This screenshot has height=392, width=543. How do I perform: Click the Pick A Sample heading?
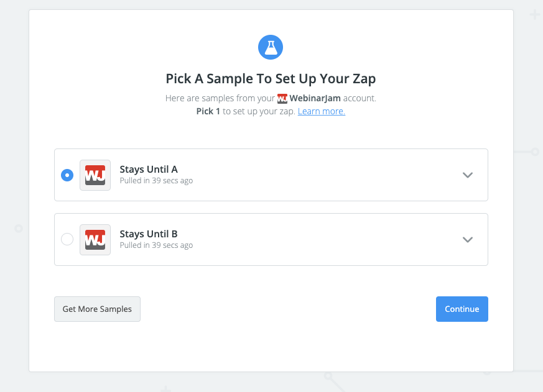click(x=271, y=79)
